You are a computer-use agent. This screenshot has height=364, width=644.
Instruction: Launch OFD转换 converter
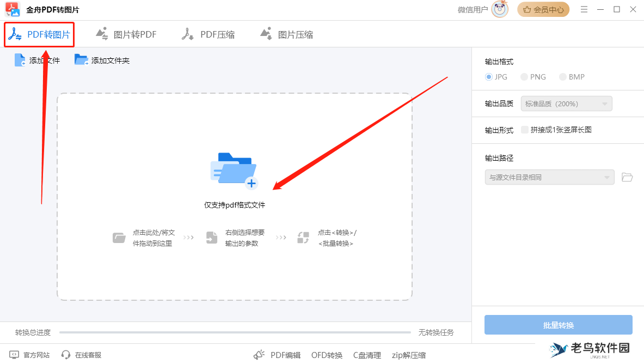(327, 355)
